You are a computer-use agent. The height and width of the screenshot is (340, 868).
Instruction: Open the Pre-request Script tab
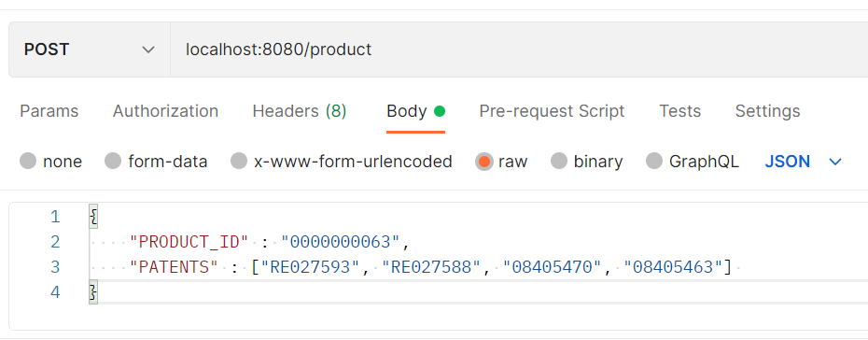pos(552,111)
